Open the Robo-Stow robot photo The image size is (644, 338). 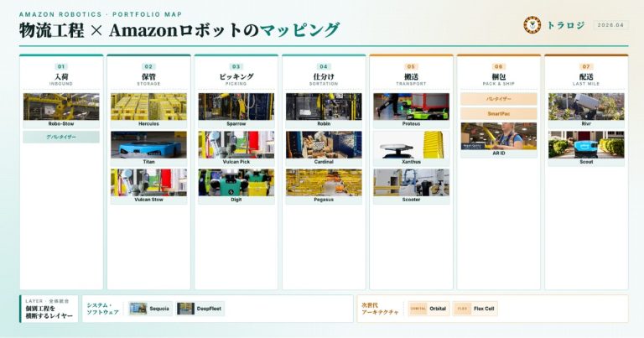point(61,107)
